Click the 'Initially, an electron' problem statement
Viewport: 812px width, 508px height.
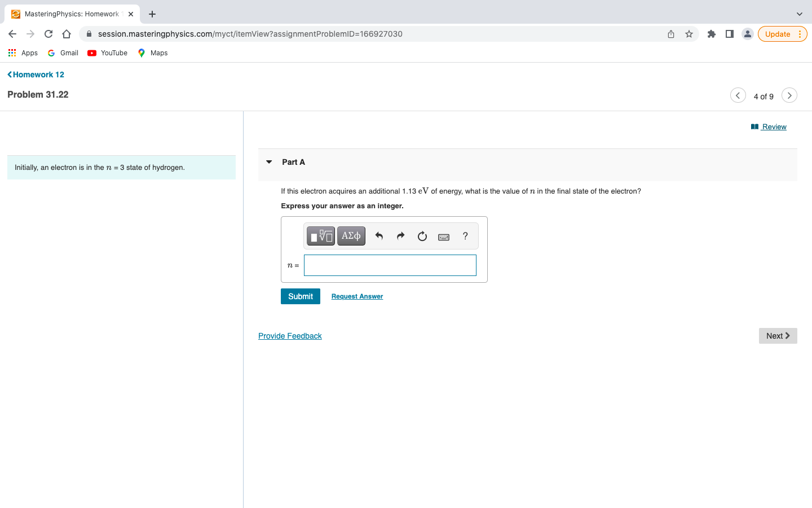click(100, 168)
